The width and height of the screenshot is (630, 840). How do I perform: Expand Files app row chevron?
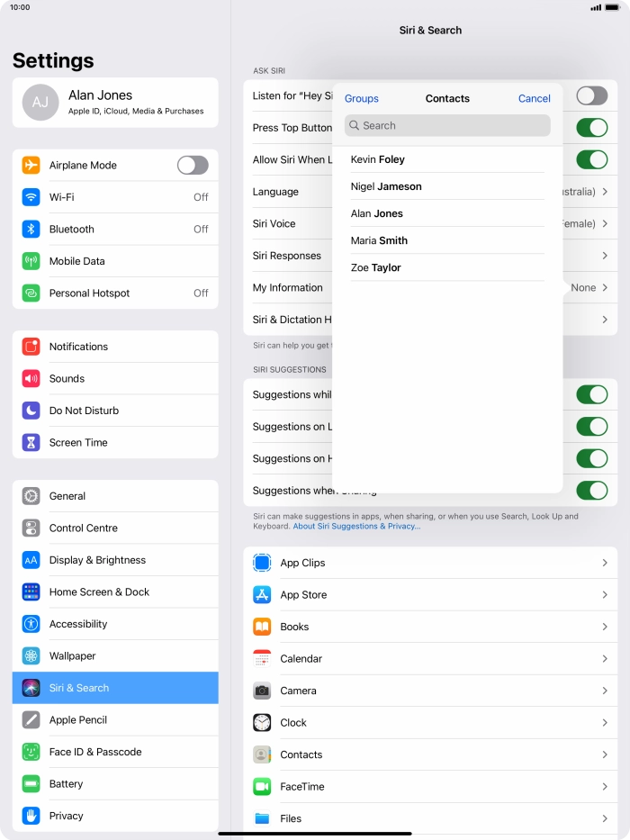point(605,818)
